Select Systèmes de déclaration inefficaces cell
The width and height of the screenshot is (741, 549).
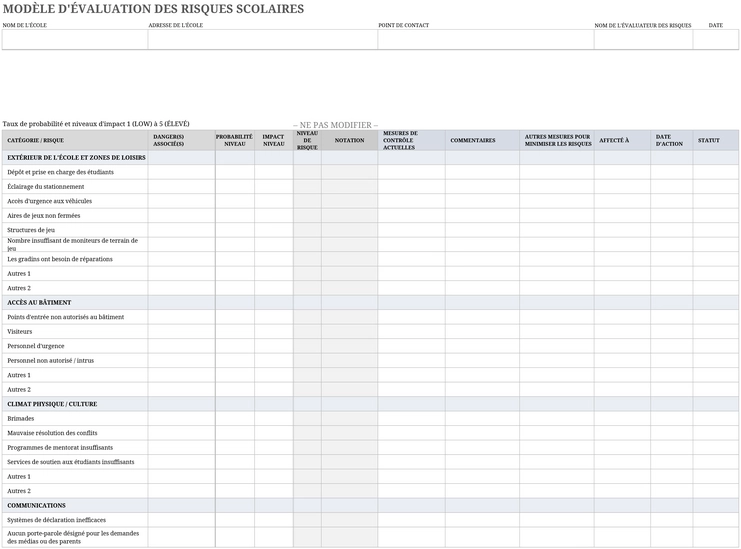(x=75, y=520)
